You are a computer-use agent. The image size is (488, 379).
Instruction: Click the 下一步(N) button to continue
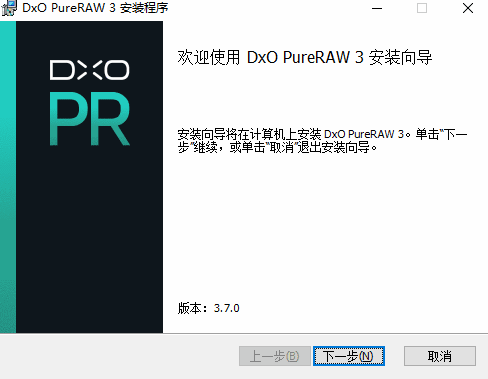349,356
